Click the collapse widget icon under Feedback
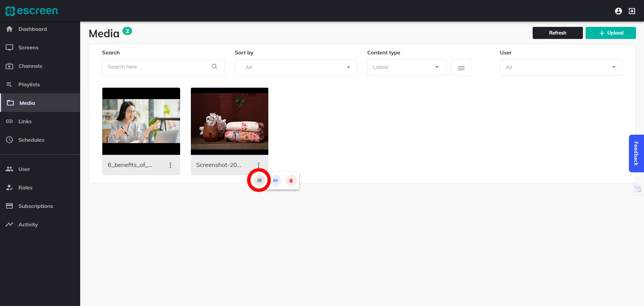The width and height of the screenshot is (644, 306). [637, 188]
